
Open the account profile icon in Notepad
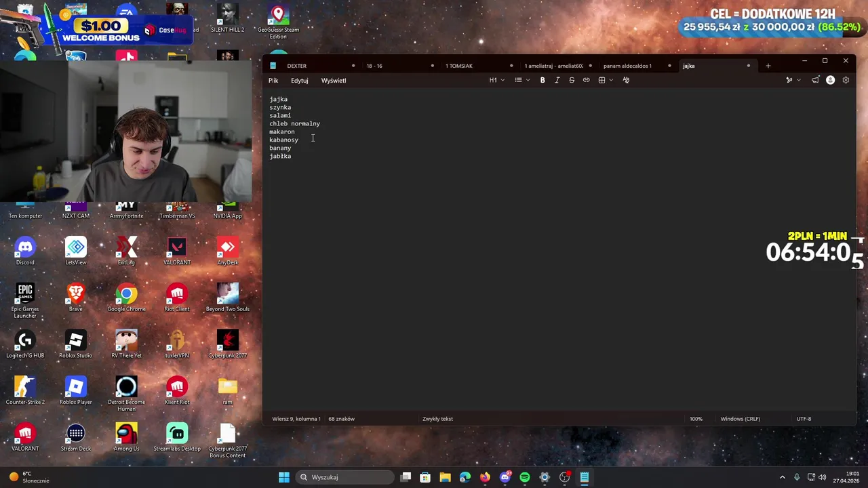pos(830,80)
